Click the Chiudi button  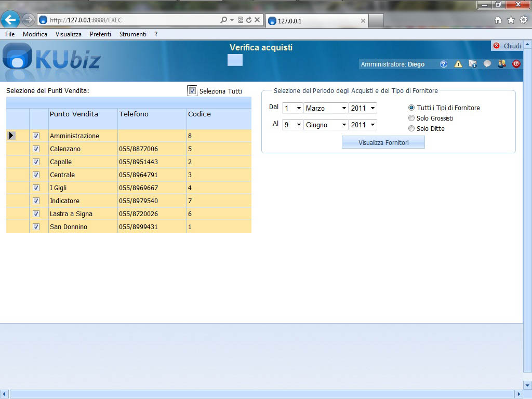pyautogui.click(x=507, y=46)
